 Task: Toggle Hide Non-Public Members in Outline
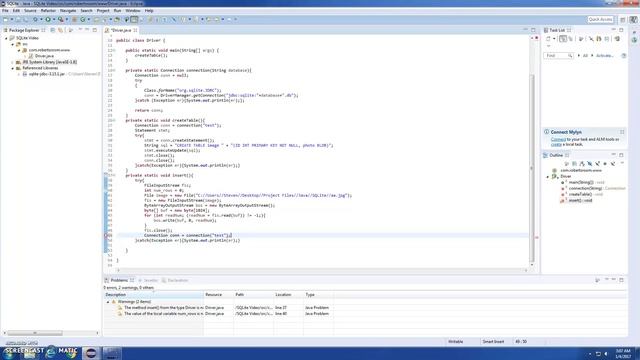click(605, 164)
